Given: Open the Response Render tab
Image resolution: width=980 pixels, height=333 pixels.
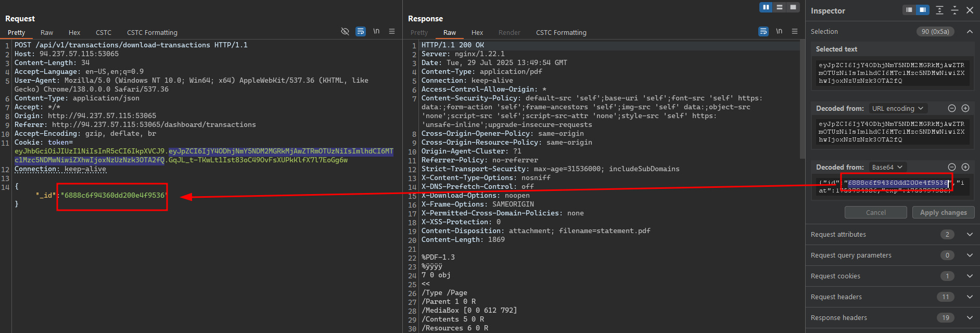Looking at the screenshot, I should [x=509, y=32].
